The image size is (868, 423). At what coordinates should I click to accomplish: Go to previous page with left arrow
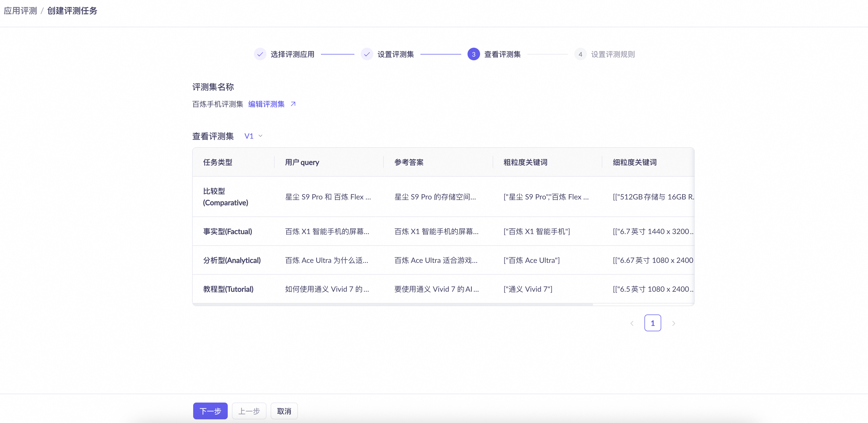click(x=632, y=323)
